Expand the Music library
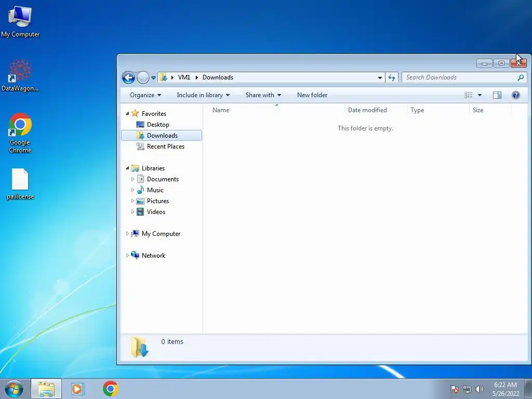 [x=132, y=190]
